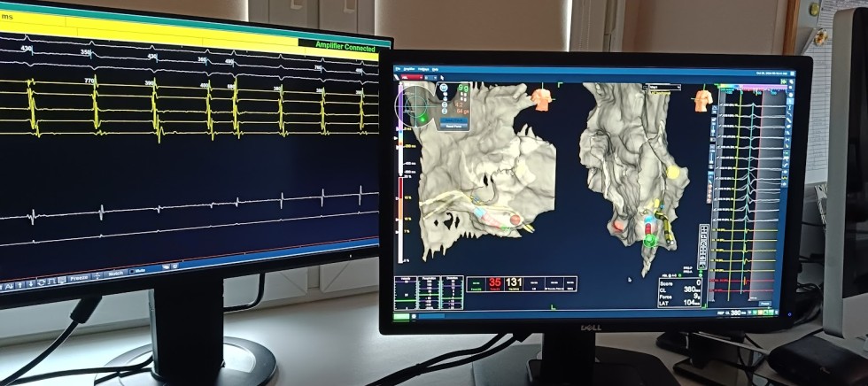The height and width of the screenshot is (386, 868).
Task: Click the yellow tag sphere on right map
Action: (672, 172)
